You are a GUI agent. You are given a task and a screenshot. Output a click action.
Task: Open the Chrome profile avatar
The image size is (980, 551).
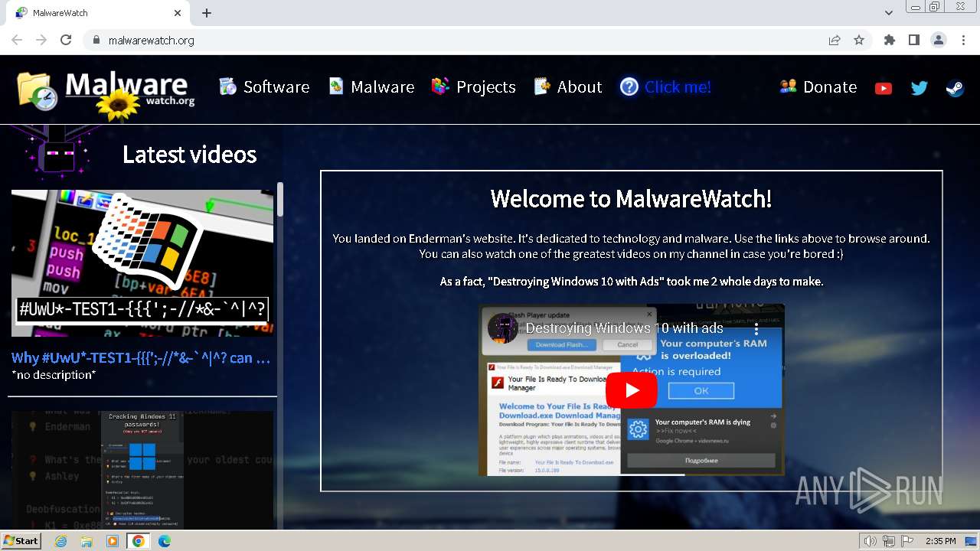(x=938, y=40)
